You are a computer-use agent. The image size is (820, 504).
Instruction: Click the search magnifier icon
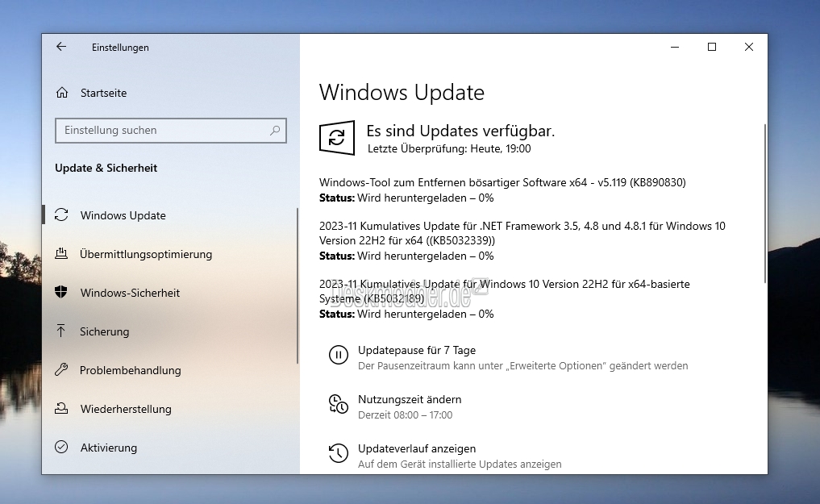click(x=275, y=130)
